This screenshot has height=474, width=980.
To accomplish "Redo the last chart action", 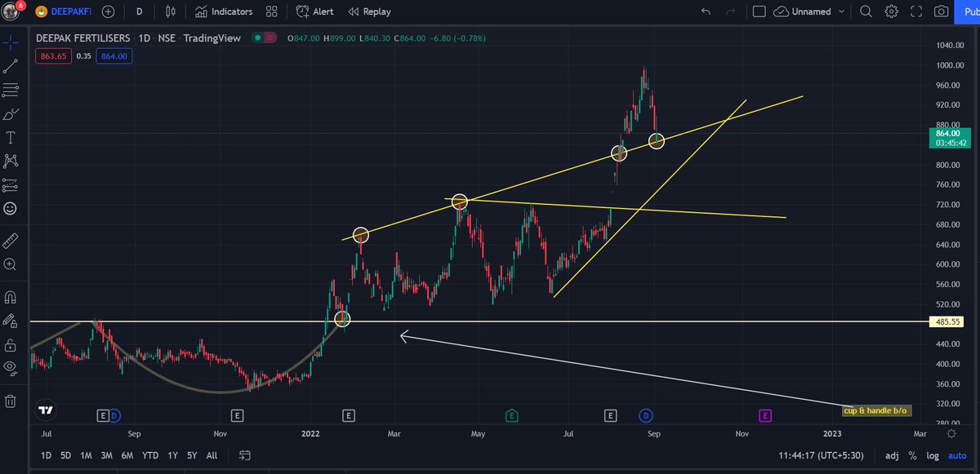I will click(x=730, y=11).
